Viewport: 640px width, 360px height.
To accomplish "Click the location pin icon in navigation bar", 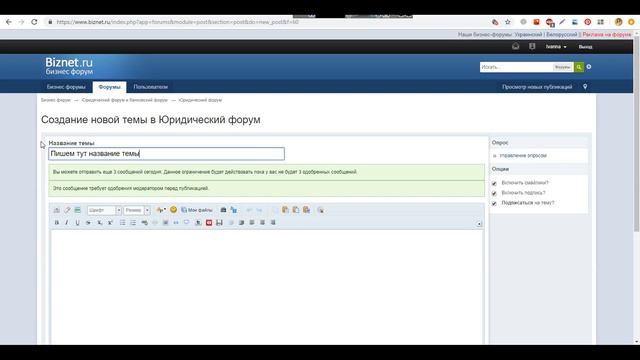I will point(585,87).
